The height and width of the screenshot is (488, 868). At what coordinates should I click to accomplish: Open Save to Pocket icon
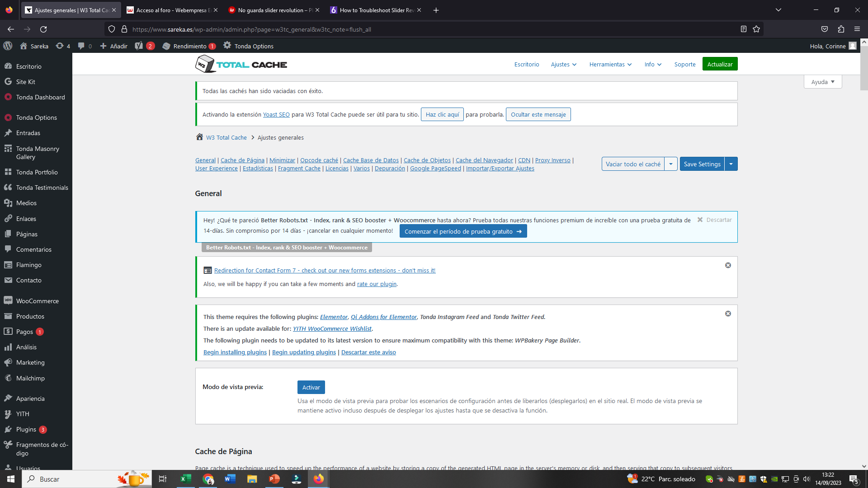(x=825, y=29)
